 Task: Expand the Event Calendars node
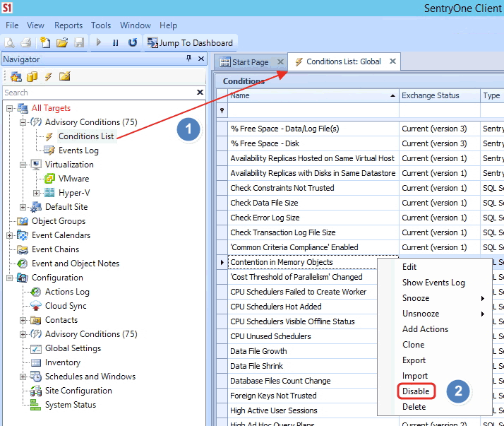pos(10,235)
